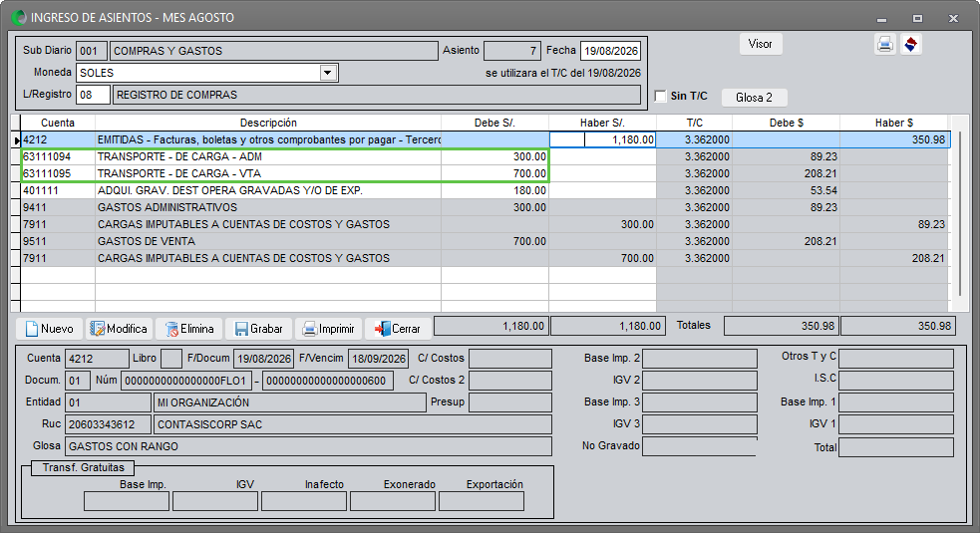Click the Imprimir button
This screenshot has width=980, height=533.
[329, 329]
